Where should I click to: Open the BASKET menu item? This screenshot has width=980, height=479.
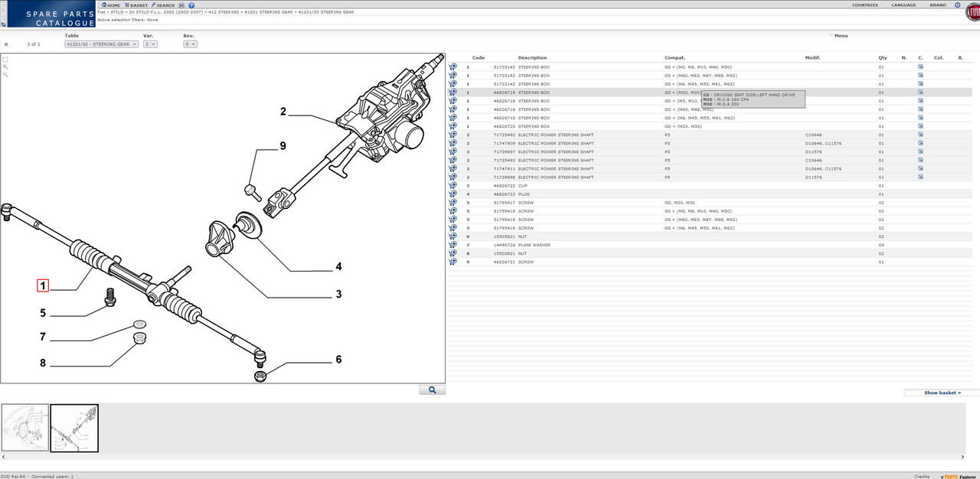136,5
